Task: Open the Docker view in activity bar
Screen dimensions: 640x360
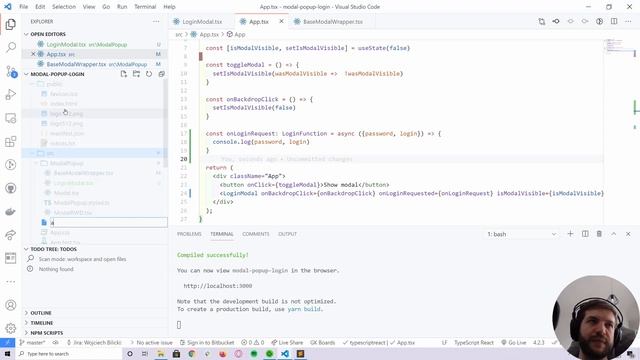Action: [11, 211]
